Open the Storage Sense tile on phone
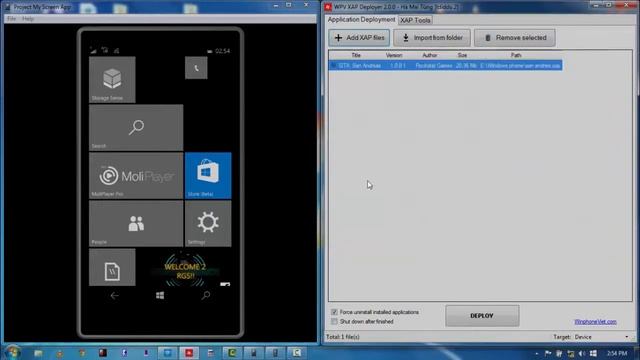This screenshot has width=640, height=360. [x=112, y=80]
